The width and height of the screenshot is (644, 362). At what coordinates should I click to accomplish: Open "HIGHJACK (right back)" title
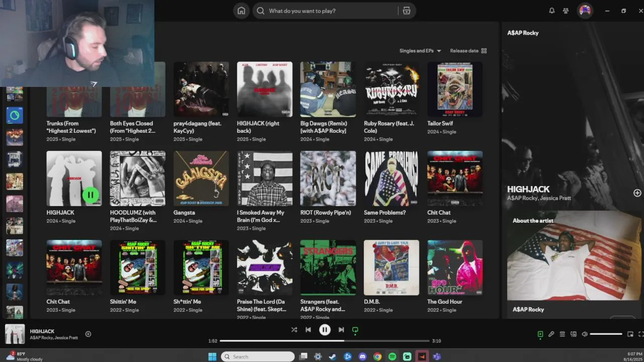[258, 127]
